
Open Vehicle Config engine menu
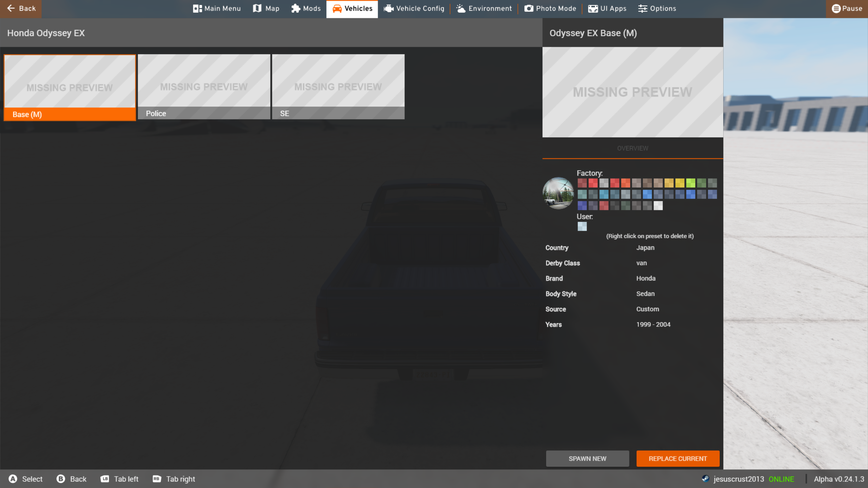click(414, 8)
